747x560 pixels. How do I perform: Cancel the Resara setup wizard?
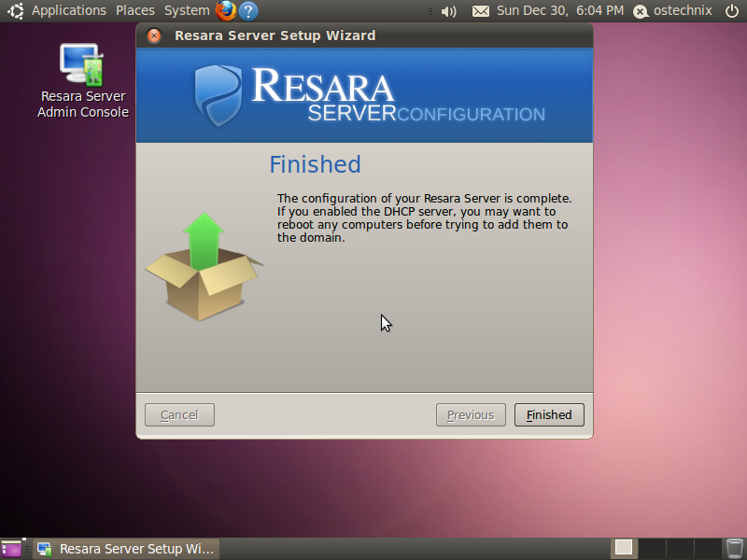179,414
